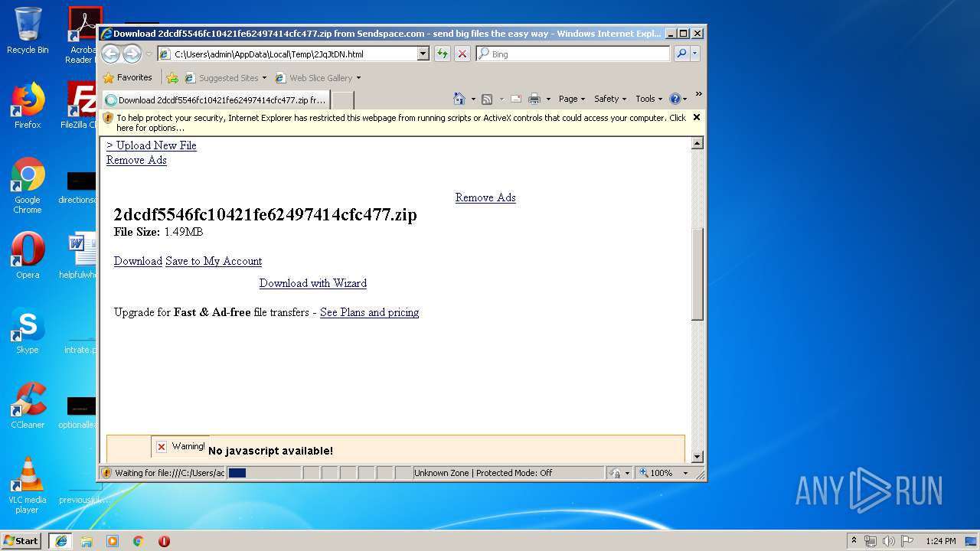This screenshot has height=551, width=980.
Task: Click the Read Mail toolbar icon
Action: point(516,99)
